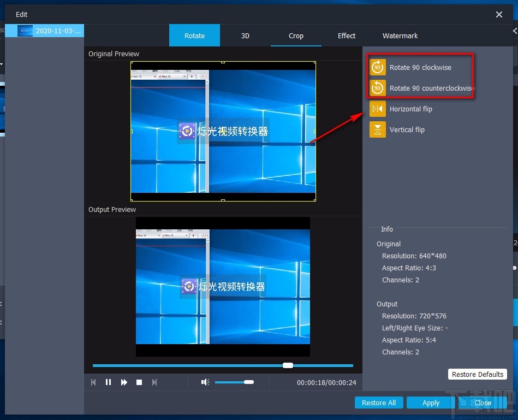Fast forward the preview video
This screenshot has width=518, height=420.
point(124,382)
